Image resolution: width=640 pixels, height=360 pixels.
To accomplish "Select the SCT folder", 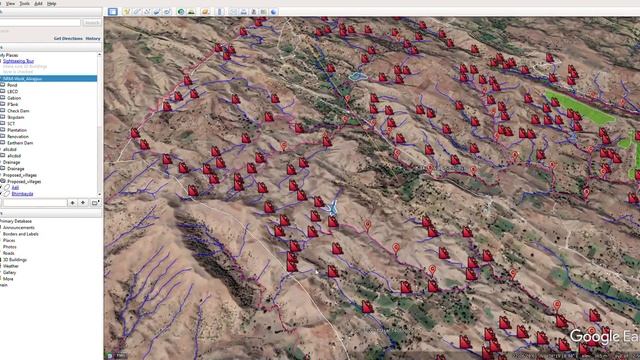I will tap(11, 124).
